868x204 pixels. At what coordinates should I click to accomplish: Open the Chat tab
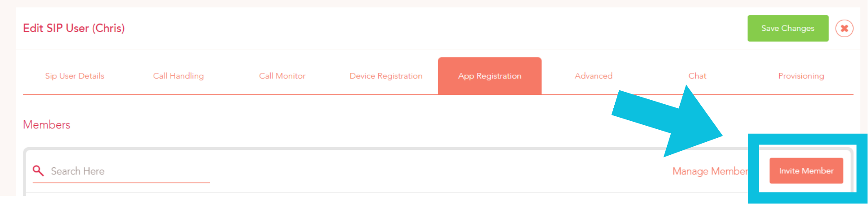[x=697, y=76]
